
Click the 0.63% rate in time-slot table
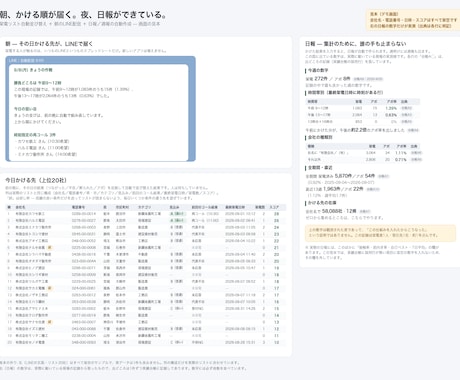(x=391, y=115)
